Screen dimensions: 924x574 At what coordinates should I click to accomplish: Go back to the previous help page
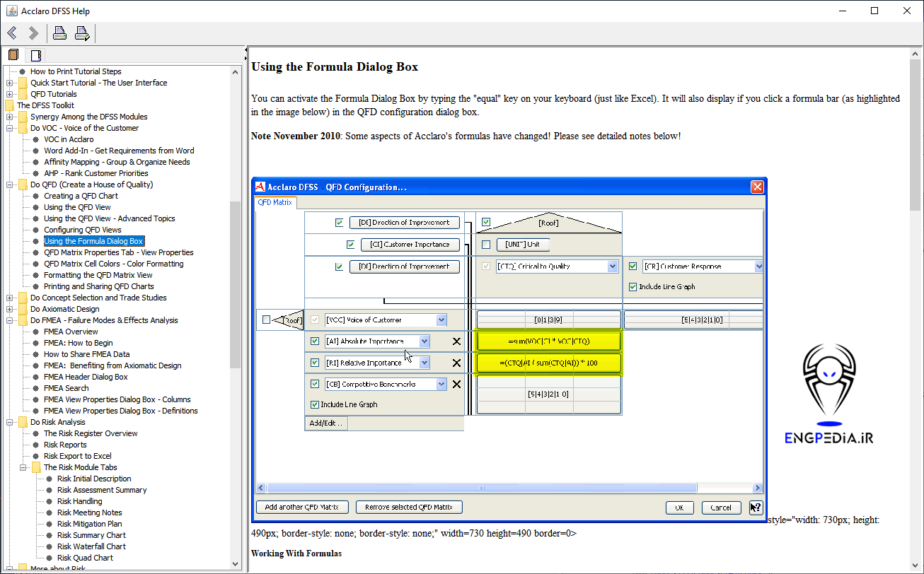(12, 33)
